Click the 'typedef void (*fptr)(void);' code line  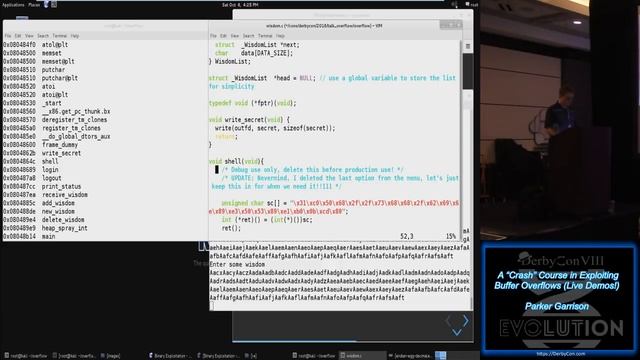click(253, 103)
